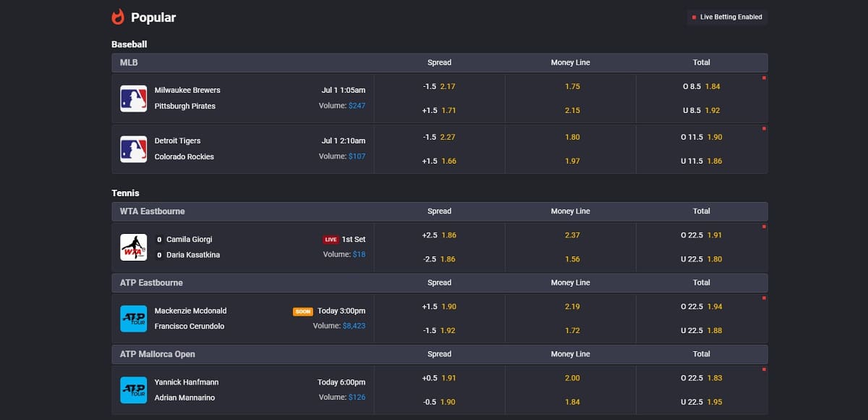Open the ATP Mallorca Open header
Viewport: 868px width, 420px height.
(157, 354)
